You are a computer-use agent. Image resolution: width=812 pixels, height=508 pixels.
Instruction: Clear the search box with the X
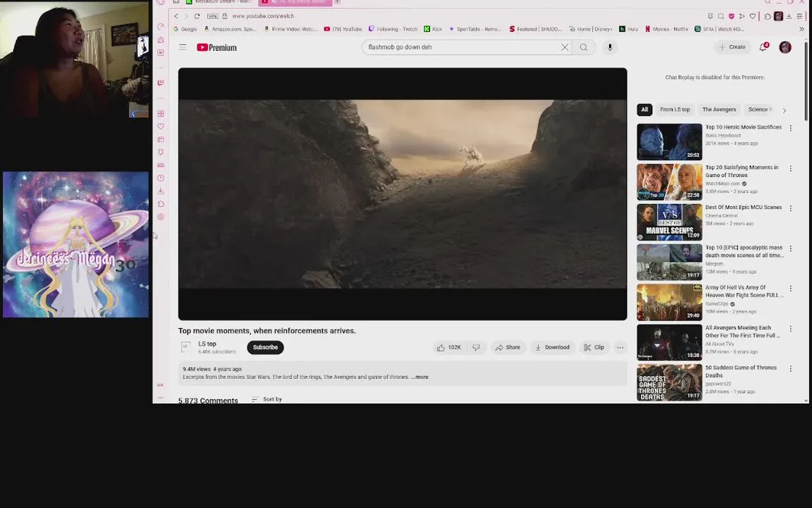565,47
